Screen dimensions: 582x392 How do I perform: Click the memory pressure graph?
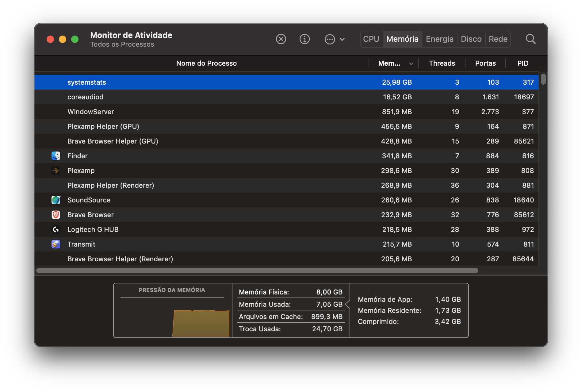201,323
